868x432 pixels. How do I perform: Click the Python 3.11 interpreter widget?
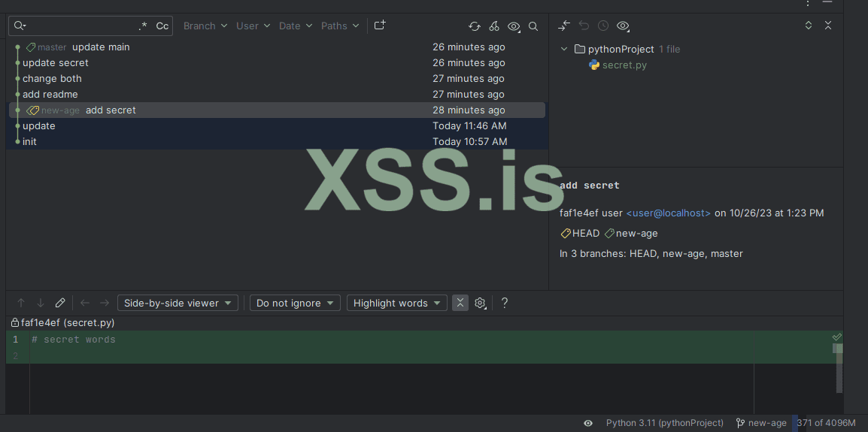[664, 423]
